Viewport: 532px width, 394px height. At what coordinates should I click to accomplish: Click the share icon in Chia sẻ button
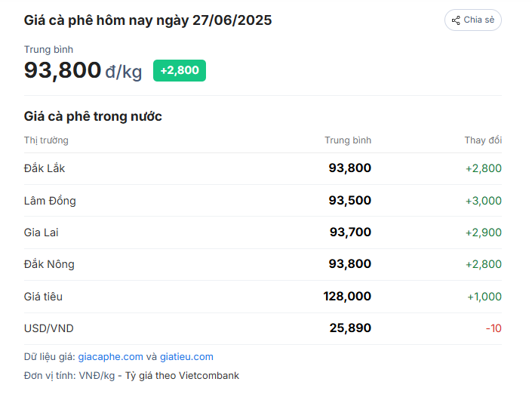tap(456, 20)
